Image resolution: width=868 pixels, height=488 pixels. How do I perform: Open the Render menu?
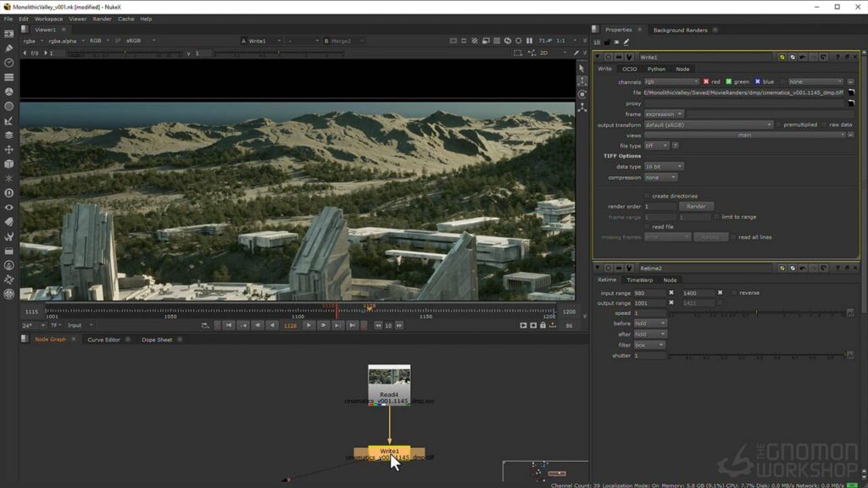pyautogui.click(x=102, y=19)
